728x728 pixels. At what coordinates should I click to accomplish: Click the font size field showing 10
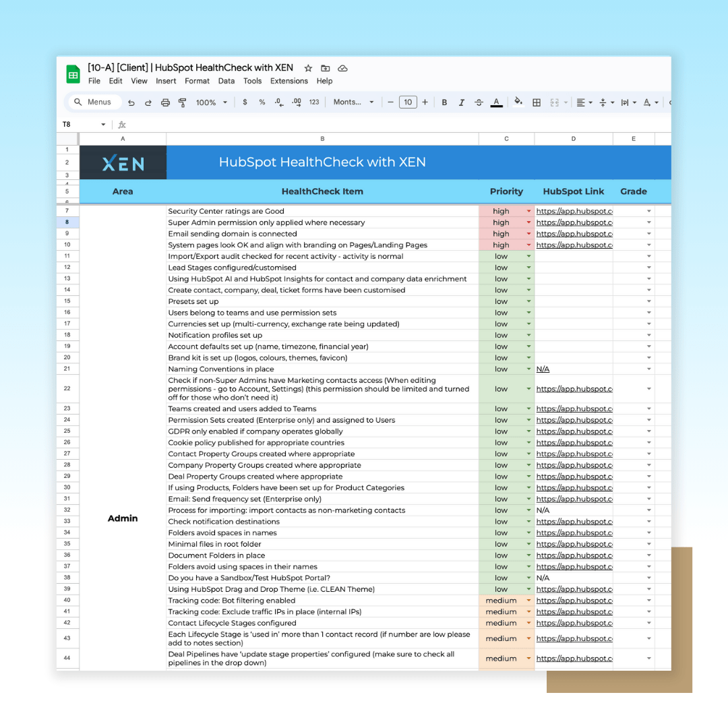point(408,102)
